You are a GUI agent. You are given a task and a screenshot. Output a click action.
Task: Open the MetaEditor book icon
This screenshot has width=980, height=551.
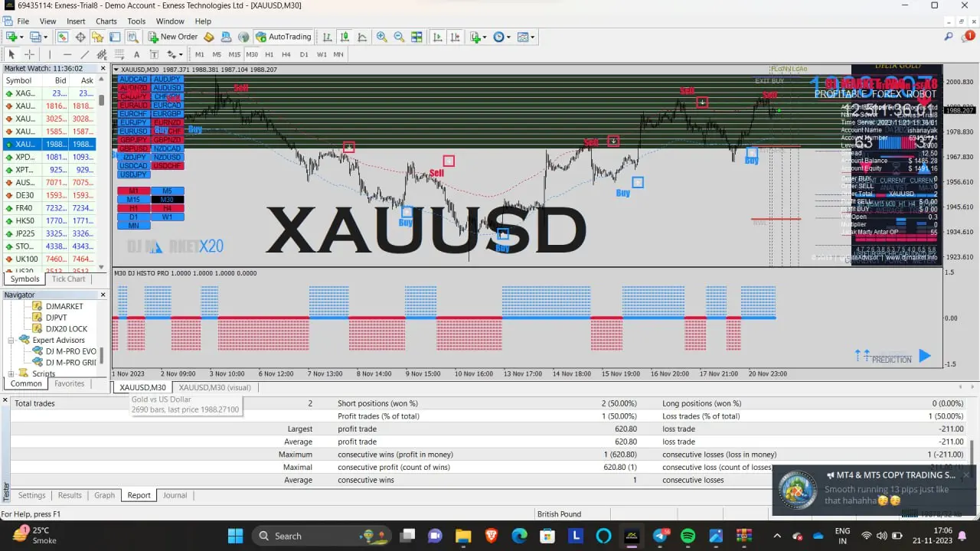[x=209, y=37]
